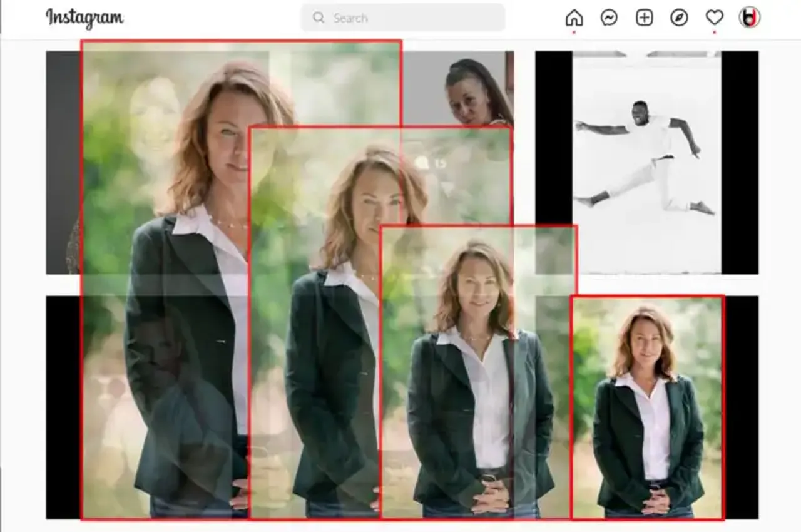Go to the Home feed icon
Screen dimensions: 801x532
[x=574, y=18]
